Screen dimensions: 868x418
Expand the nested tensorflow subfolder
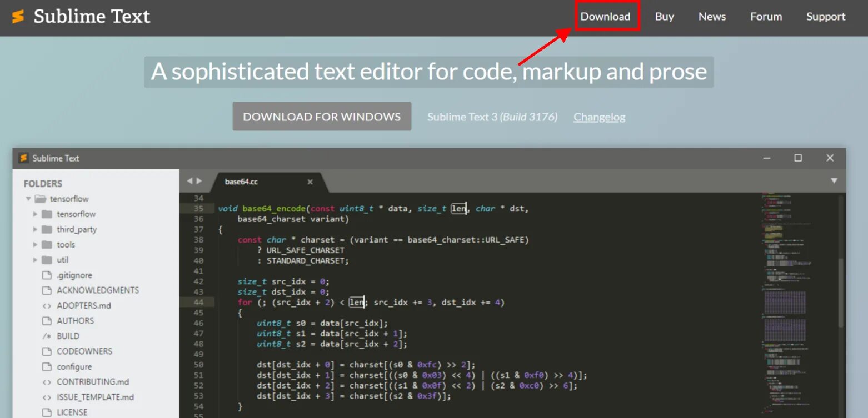tap(36, 214)
